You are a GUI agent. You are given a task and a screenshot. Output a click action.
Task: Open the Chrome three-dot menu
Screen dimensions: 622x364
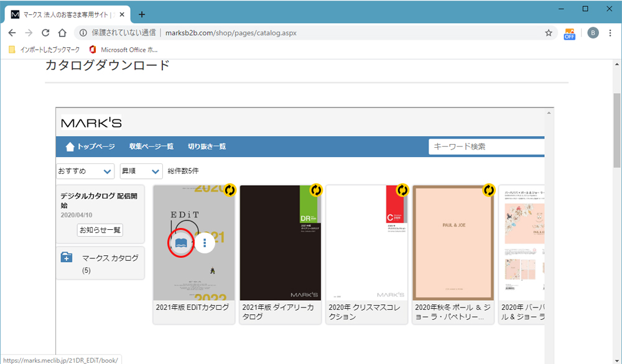(610, 33)
